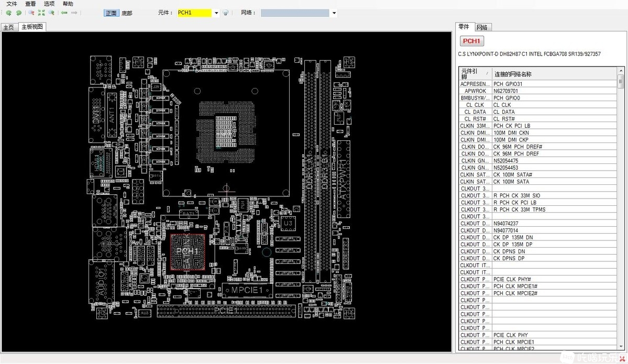
Task: Select the PCIE CLK PHY# network cell
Action: coord(554,279)
